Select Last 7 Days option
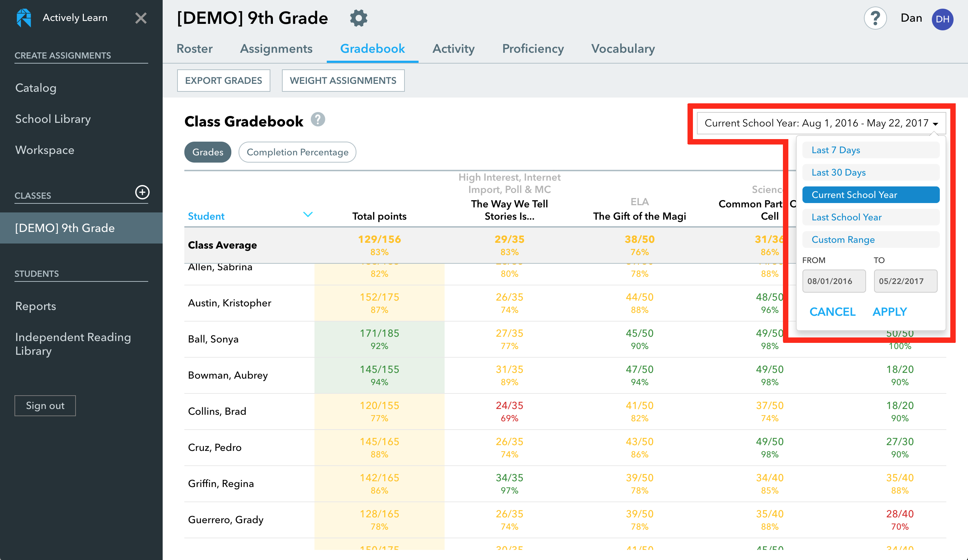 pos(871,150)
